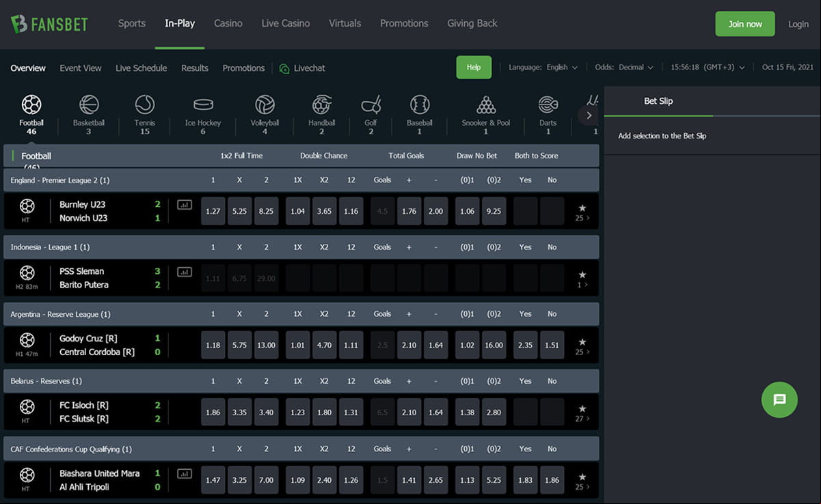Image resolution: width=821 pixels, height=504 pixels.
Task: Pick Norwich U23 win at 8.25
Action: point(267,211)
